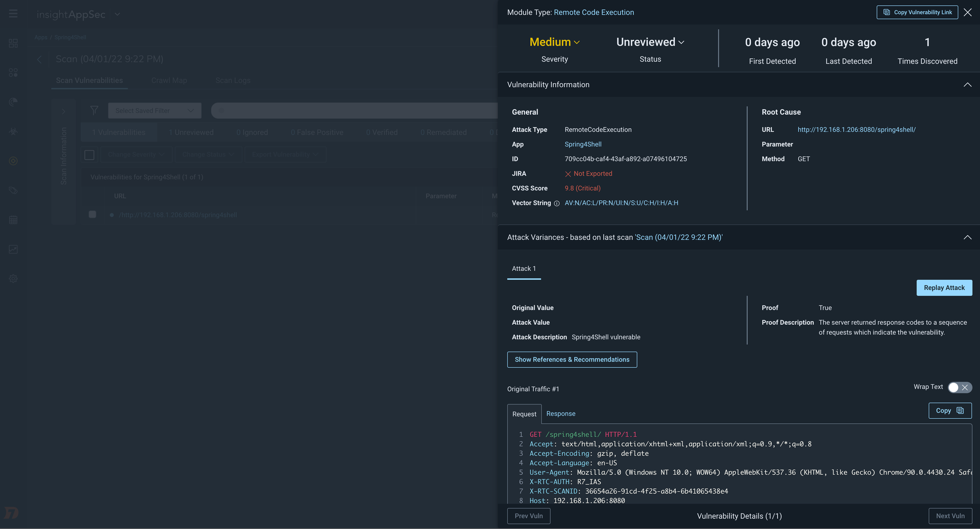The width and height of the screenshot is (980, 529).
Task: Click the info icon beside Vector String
Action: [x=557, y=203]
